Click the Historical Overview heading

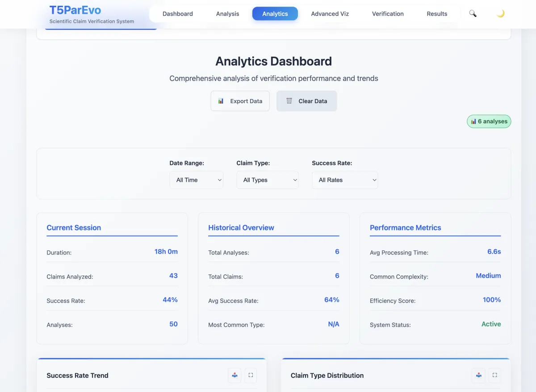point(241,228)
